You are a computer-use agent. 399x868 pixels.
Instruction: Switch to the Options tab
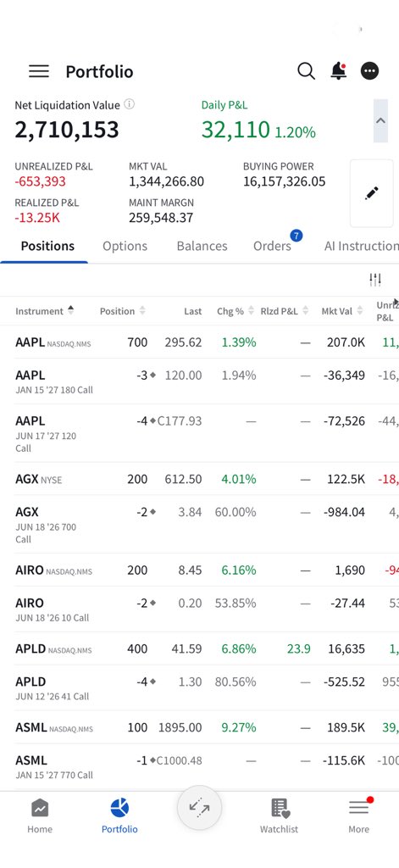(125, 247)
